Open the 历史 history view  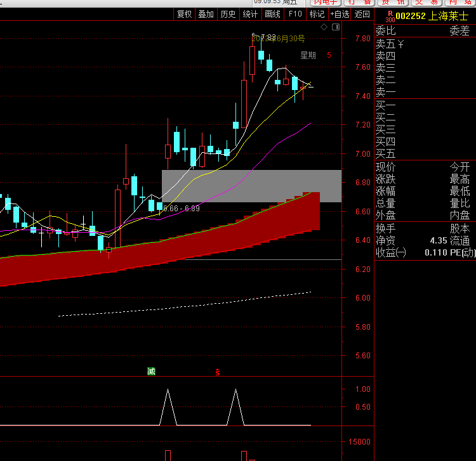click(228, 14)
